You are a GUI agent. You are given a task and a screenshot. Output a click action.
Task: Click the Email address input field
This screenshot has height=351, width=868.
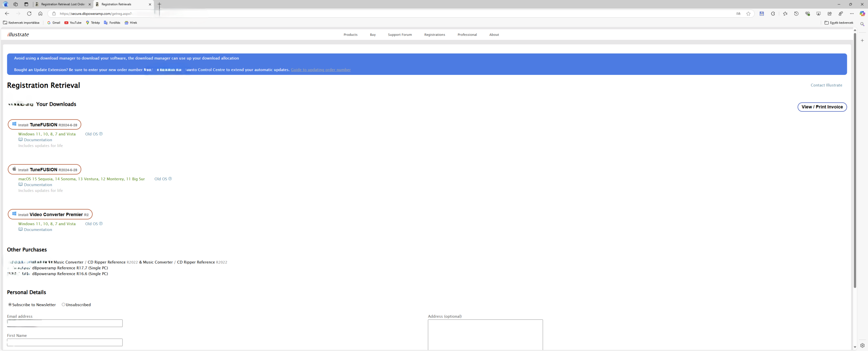65,323
